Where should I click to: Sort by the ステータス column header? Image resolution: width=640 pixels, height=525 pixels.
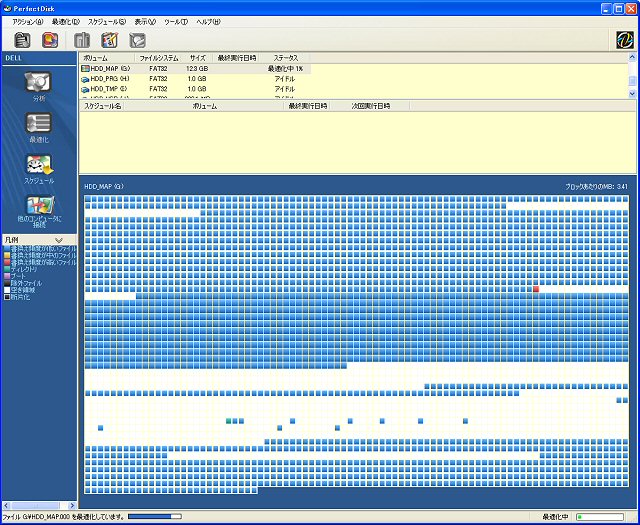tap(285, 58)
